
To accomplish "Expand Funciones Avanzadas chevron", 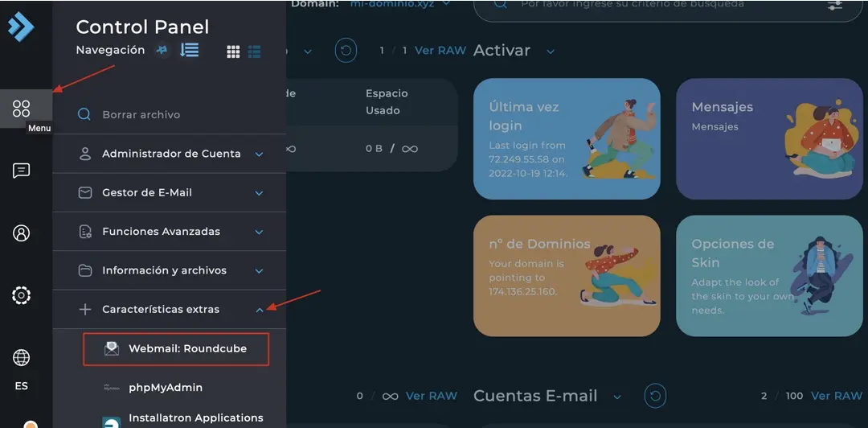I will coord(259,232).
